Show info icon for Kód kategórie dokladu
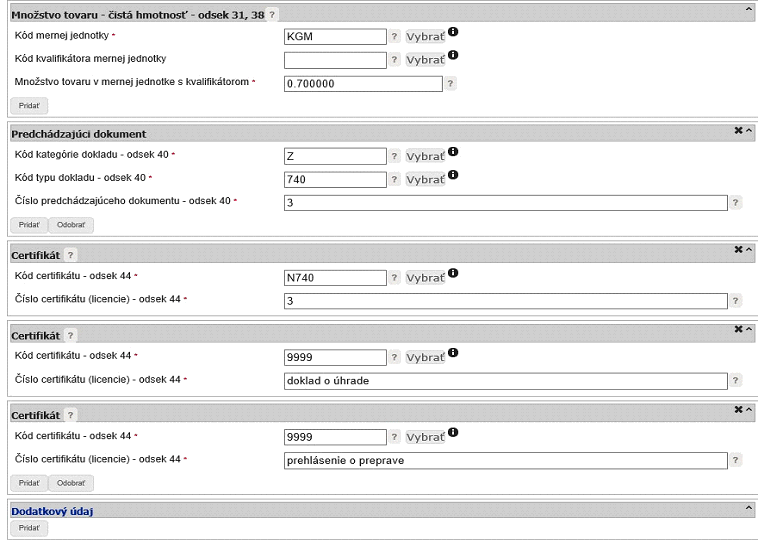759x543 pixels. click(453, 151)
